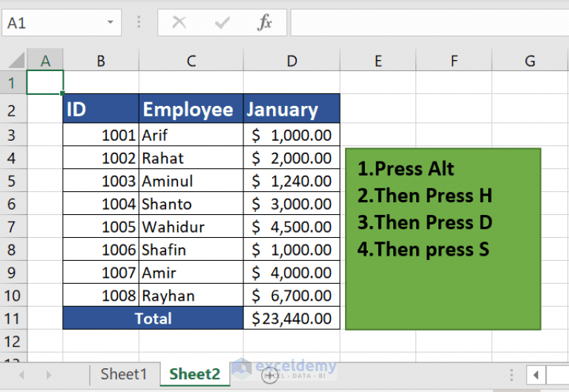This screenshot has height=392, width=569.
Task: Select row 1 header
Action: (x=13, y=83)
